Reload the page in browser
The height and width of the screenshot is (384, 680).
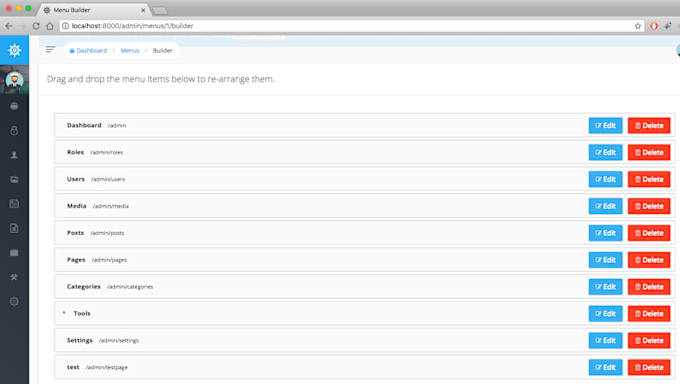click(36, 26)
